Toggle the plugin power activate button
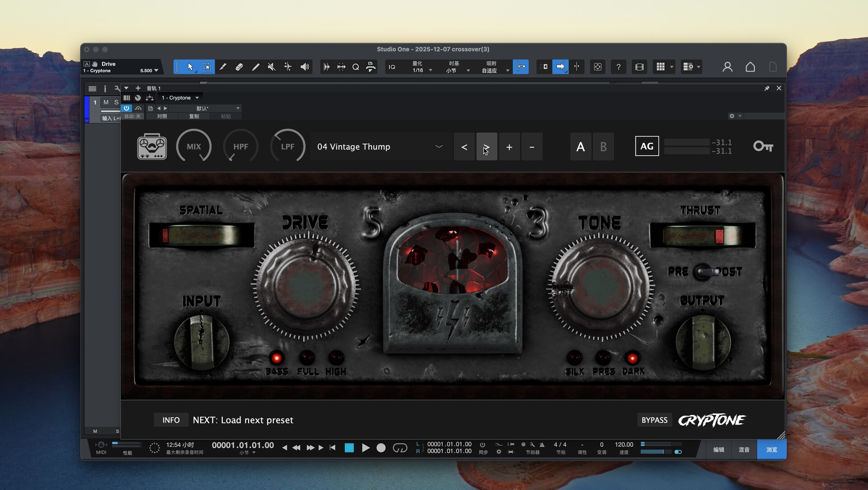Viewport: 868px width, 490px height. (127, 108)
